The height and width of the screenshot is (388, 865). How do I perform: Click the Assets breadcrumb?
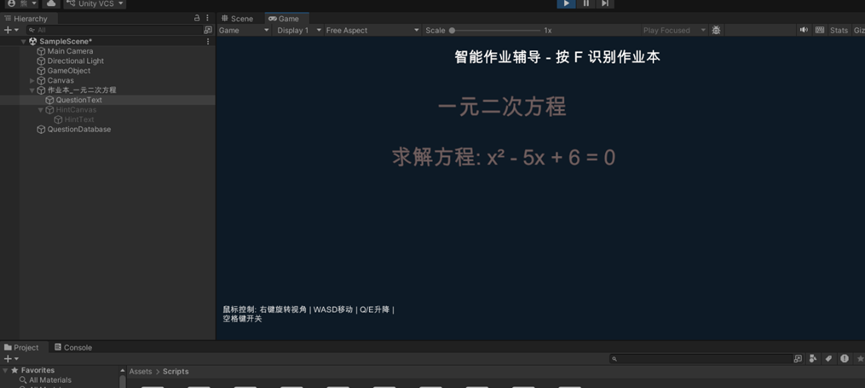(140, 371)
